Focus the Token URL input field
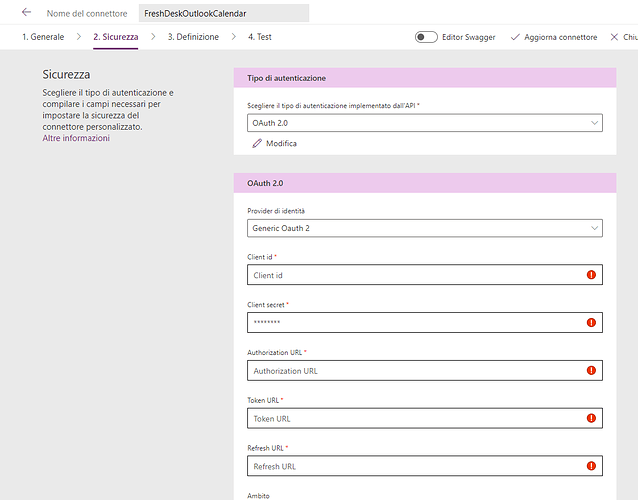The image size is (638, 500). click(x=425, y=418)
